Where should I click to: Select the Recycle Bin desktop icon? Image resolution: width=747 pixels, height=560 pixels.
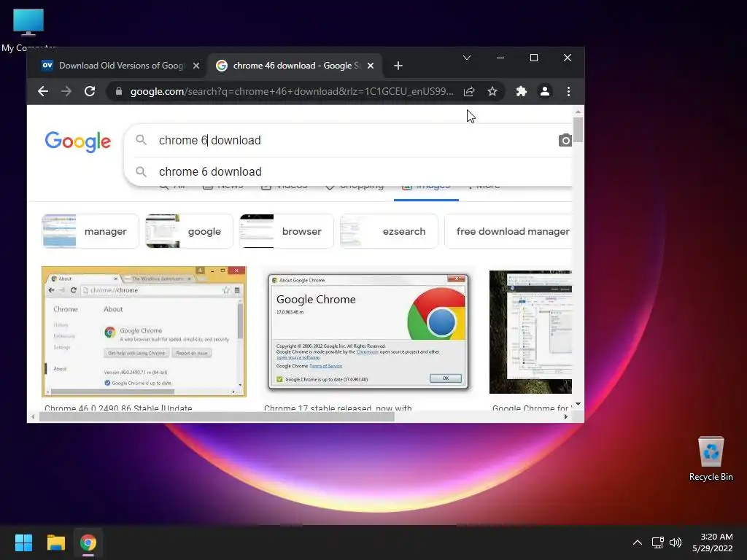711,458
